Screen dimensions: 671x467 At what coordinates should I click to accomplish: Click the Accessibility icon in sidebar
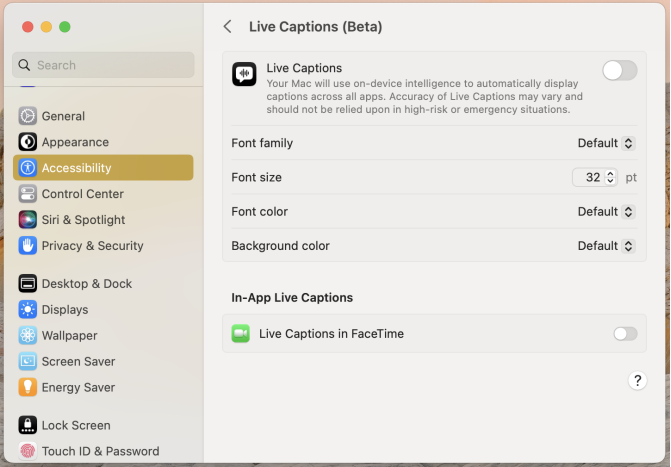tap(28, 168)
